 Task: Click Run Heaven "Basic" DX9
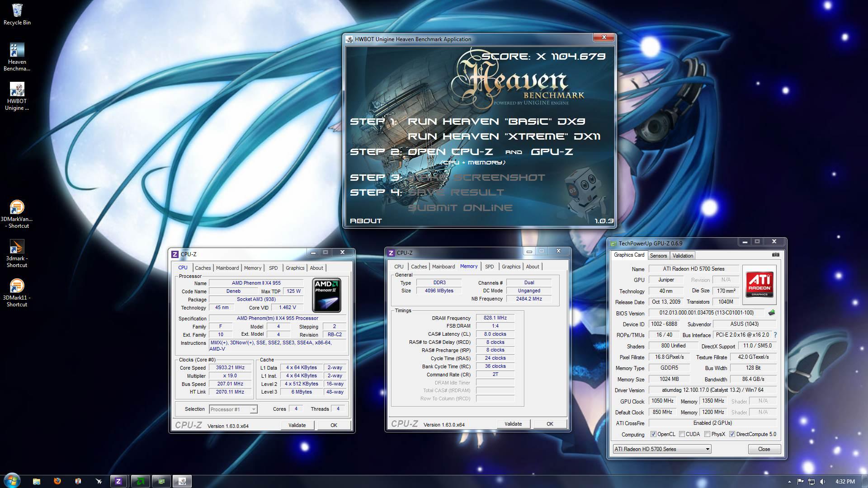click(x=496, y=122)
